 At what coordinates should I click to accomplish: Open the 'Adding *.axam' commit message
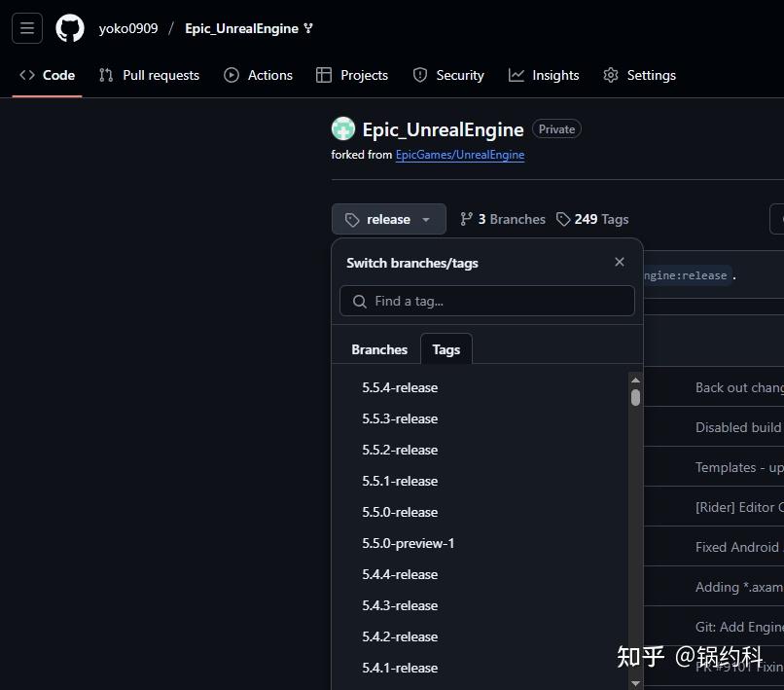click(x=739, y=587)
